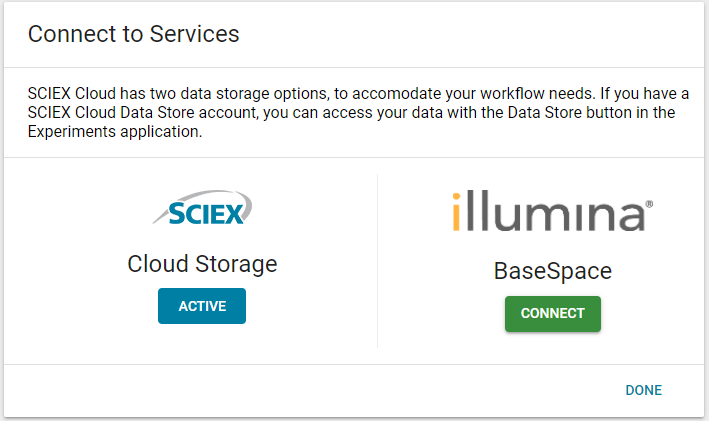
Task: Click the vertical divider between service panels
Action: (x=377, y=262)
